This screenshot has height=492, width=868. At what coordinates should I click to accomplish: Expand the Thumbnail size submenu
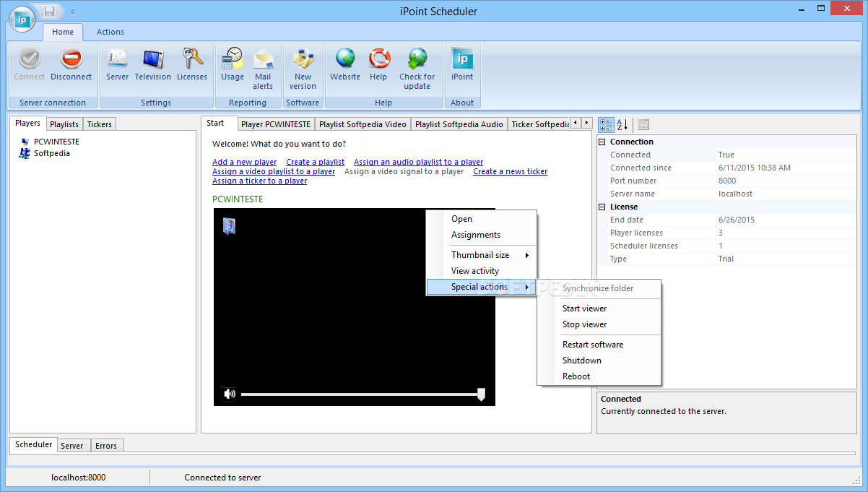[482, 255]
